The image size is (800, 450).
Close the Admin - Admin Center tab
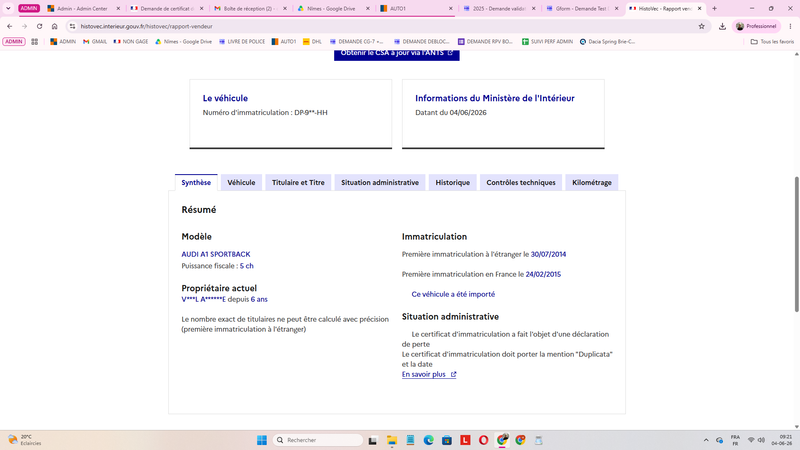(x=118, y=9)
